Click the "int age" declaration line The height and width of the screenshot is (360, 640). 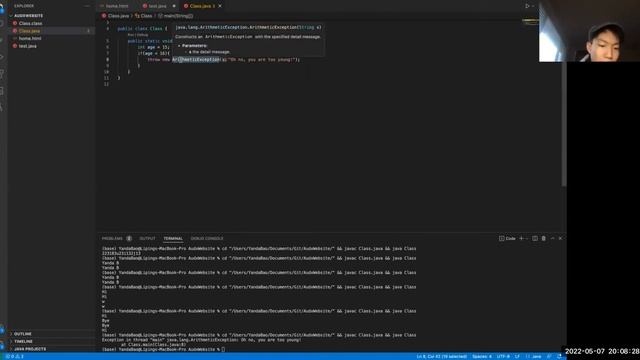pyautogui.click(x=153, y=47)
